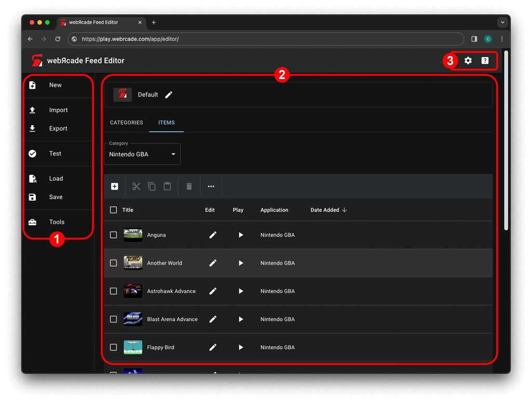
Task: Click the Flappy Bird thumbnail
Action: pyautogui.click(x=133, y=347)
